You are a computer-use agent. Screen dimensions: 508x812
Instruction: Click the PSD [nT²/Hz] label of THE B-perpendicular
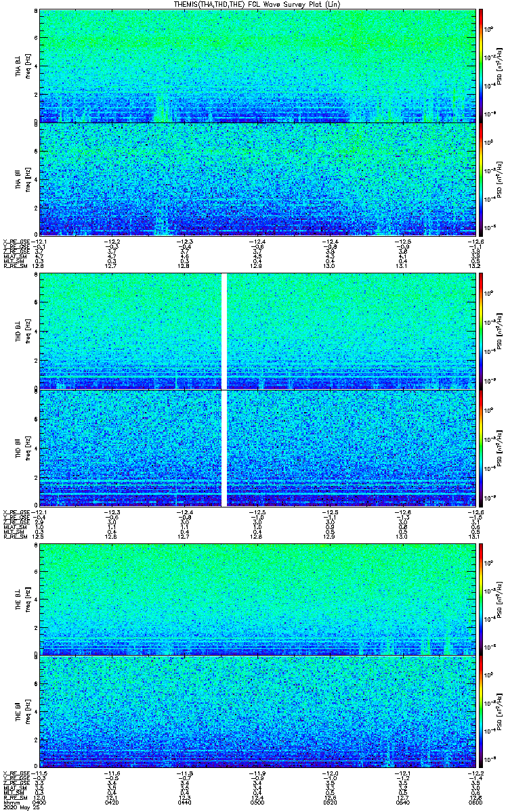pyautogui.click(x=500, y=598)
